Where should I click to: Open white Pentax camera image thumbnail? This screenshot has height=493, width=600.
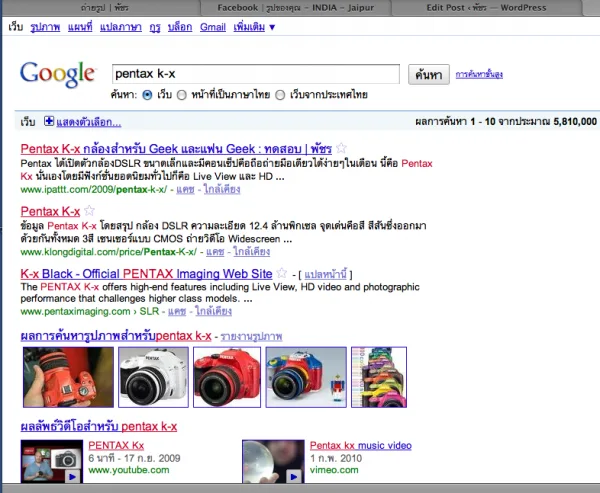tap(153, 377)
